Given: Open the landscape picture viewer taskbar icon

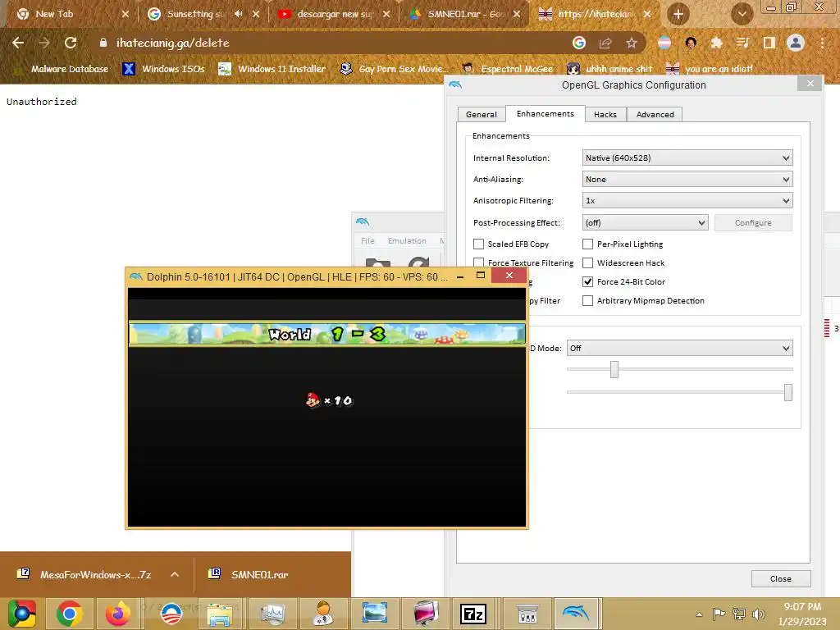Looking at the screenshot, I should [374, 614].
